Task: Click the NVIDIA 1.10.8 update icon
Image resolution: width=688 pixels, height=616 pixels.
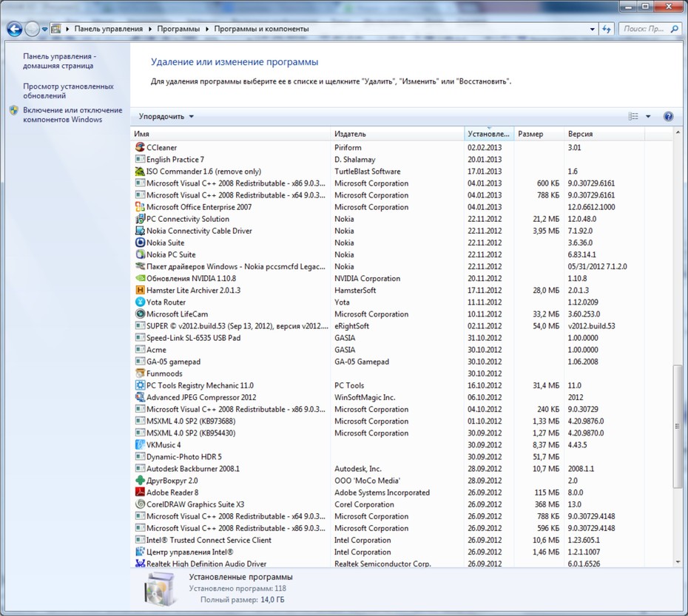Action: [x=140, y=278]
